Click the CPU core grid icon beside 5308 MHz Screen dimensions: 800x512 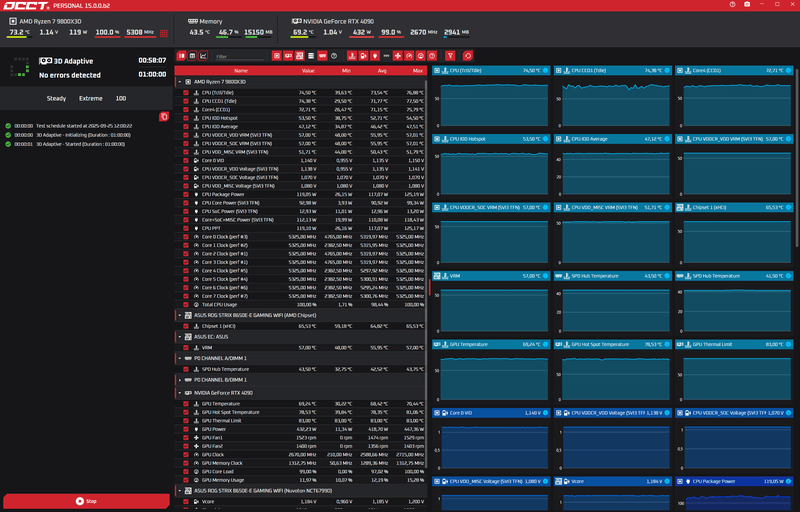(x=164, y=33)
